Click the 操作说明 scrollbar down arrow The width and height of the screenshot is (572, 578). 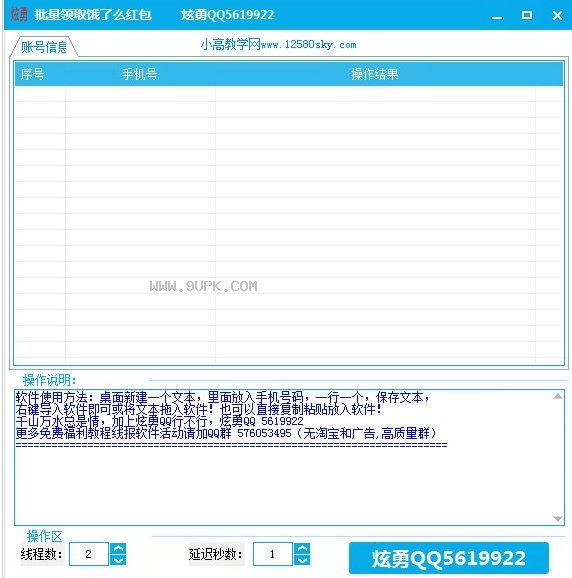(558, 519)
